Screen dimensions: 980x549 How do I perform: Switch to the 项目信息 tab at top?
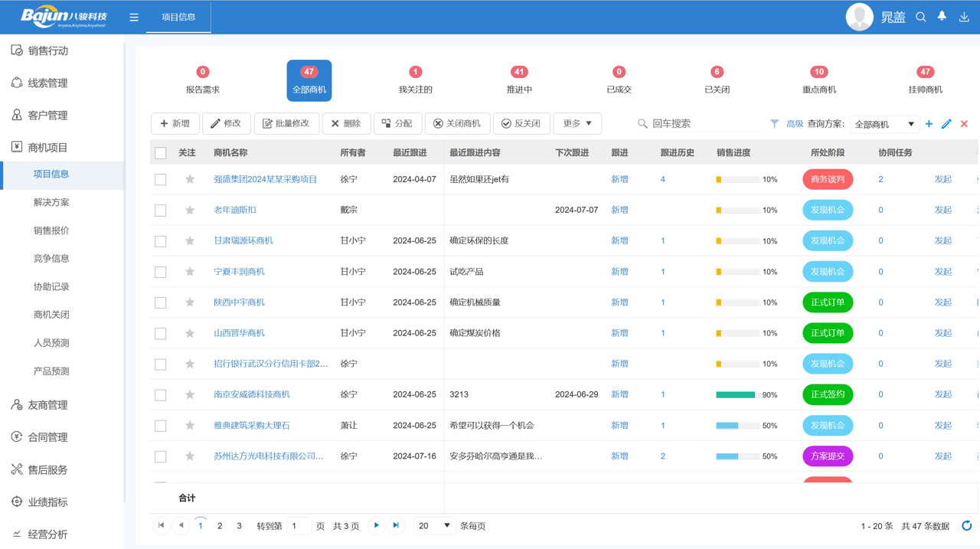pos(178,16)
